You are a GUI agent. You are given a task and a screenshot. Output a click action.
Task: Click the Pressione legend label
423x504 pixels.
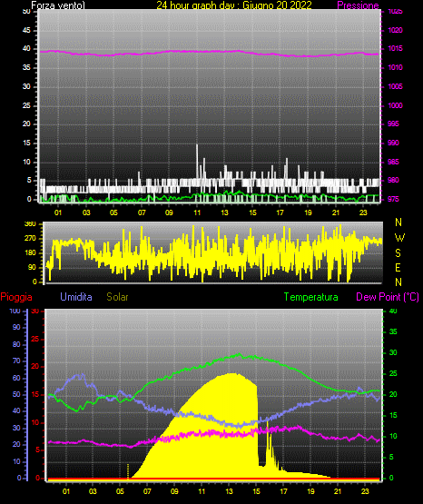pyautogui.click(x=358, y=5)
